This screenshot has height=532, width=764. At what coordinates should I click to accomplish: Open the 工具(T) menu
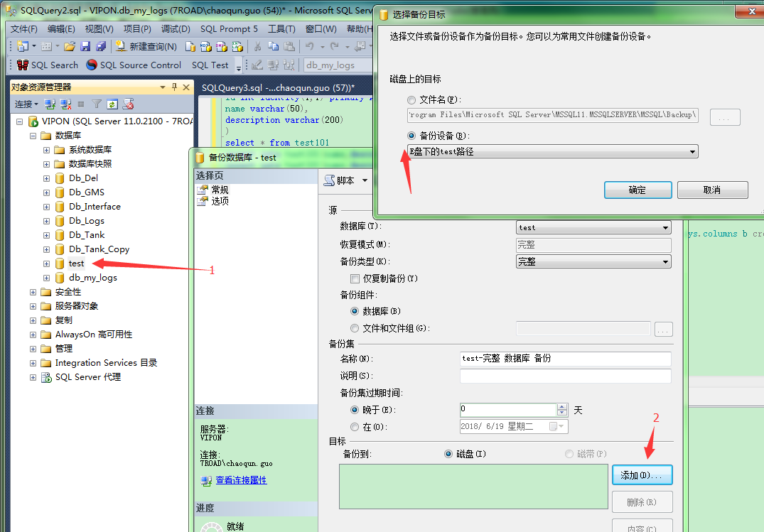pyautogui.click(x=281, y=28)
